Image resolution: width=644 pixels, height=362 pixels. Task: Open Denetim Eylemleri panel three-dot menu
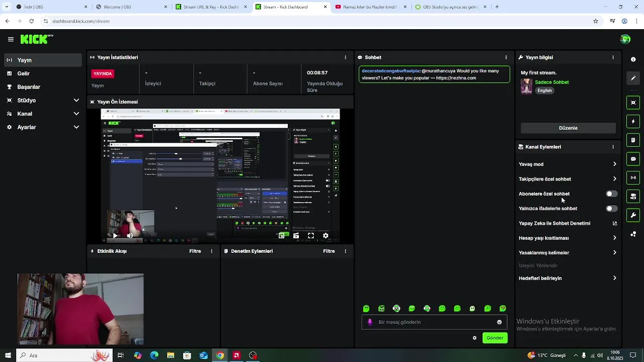tap(345, 251)
